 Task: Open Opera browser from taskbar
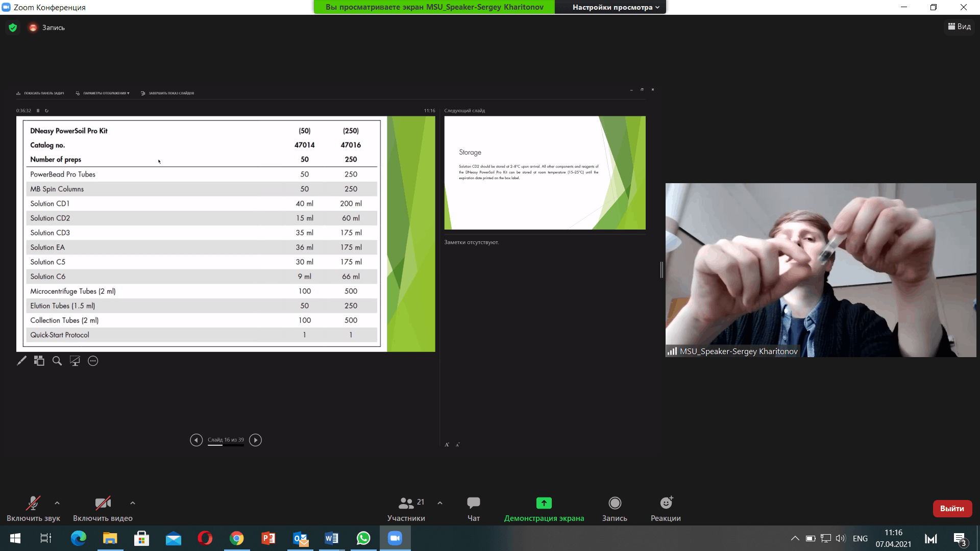(205, 538)
